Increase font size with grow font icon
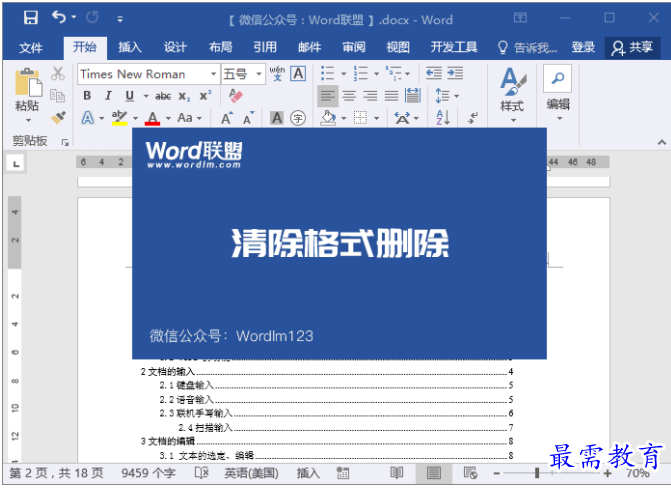The height and width of the screenshot is (488, 671). [x=227, y=118]
